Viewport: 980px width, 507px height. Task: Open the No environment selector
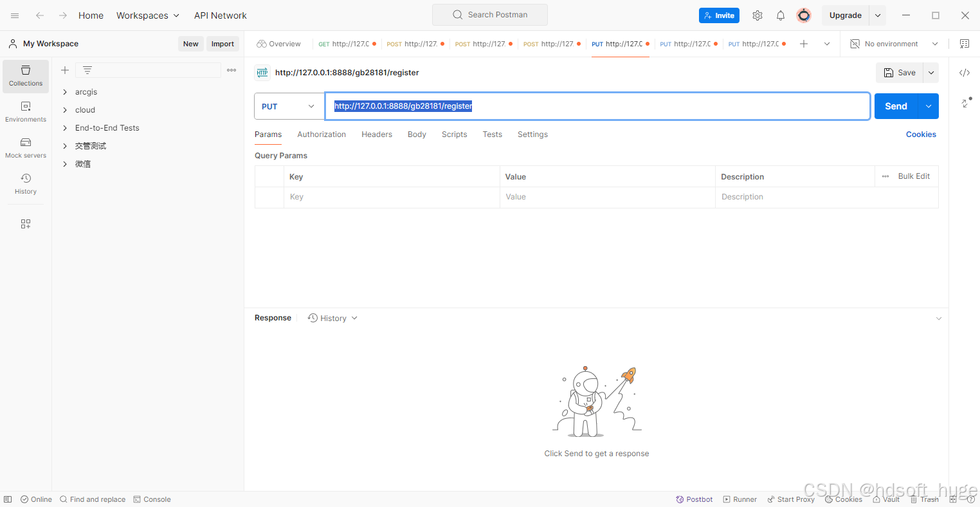pos(894,44)
